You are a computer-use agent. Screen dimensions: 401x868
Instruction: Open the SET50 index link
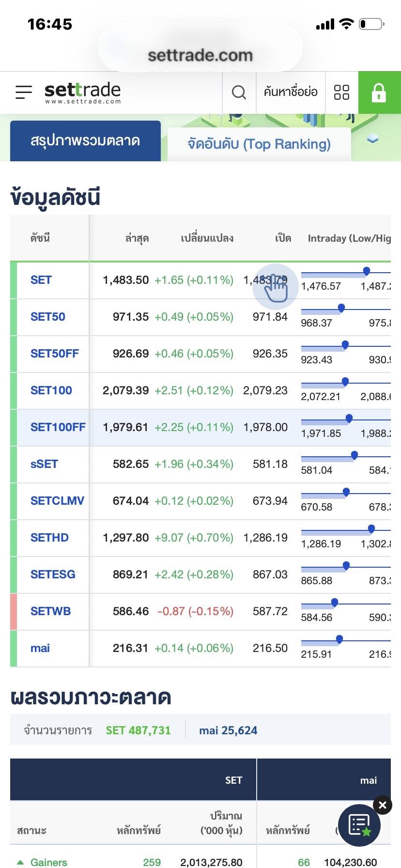point(48,317)
